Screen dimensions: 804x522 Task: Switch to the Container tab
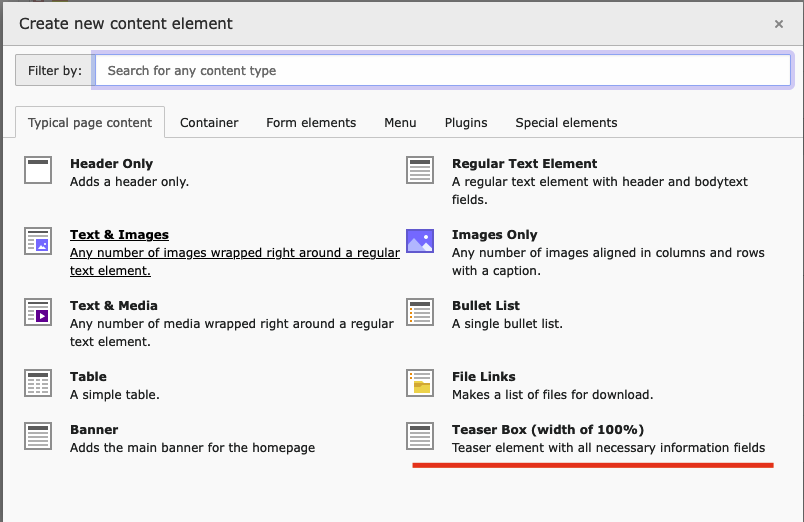click(209, 123)
